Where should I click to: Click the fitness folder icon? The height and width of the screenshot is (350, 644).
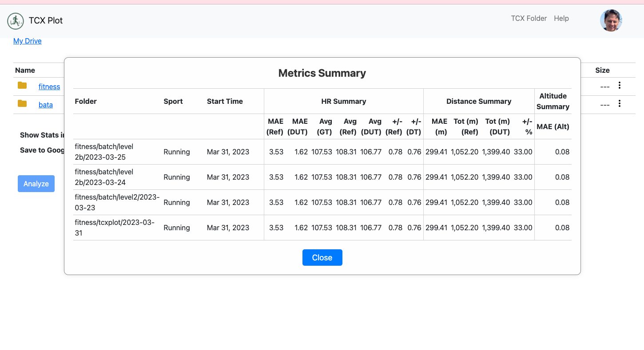[x=22, y=85]
